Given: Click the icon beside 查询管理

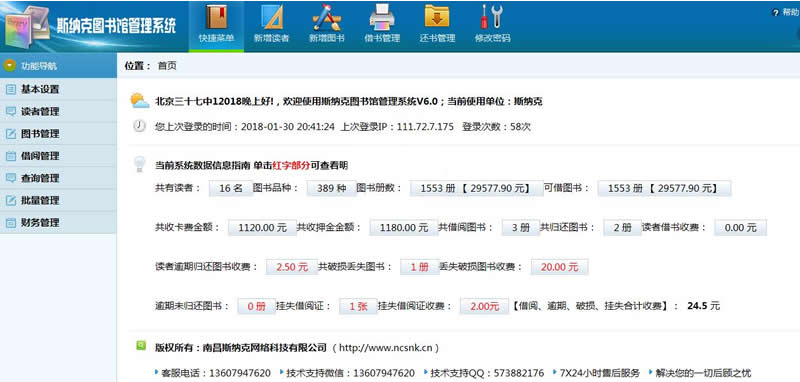Looking at the screenshot, I should pos(11,178).
